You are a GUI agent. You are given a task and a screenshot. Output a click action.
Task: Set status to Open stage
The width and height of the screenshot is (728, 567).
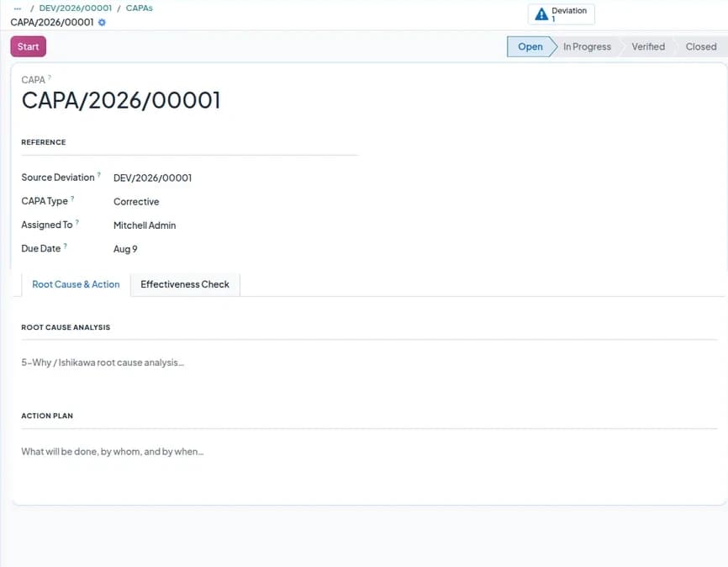pos(530,46)
